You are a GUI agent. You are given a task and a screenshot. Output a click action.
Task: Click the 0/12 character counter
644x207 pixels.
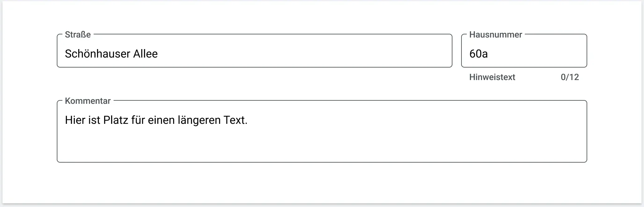pos(570,77)
